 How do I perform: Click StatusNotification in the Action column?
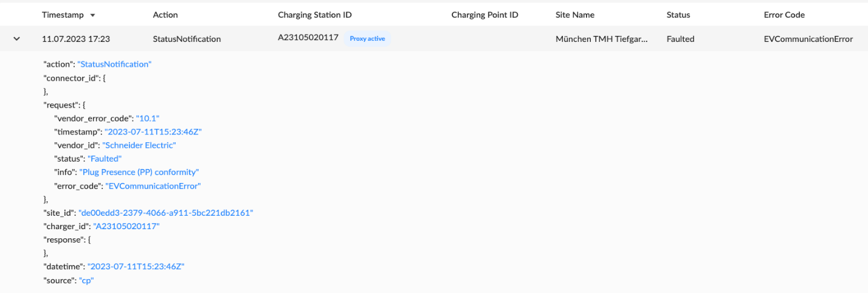pyautogui.click(x=187, y=39)
